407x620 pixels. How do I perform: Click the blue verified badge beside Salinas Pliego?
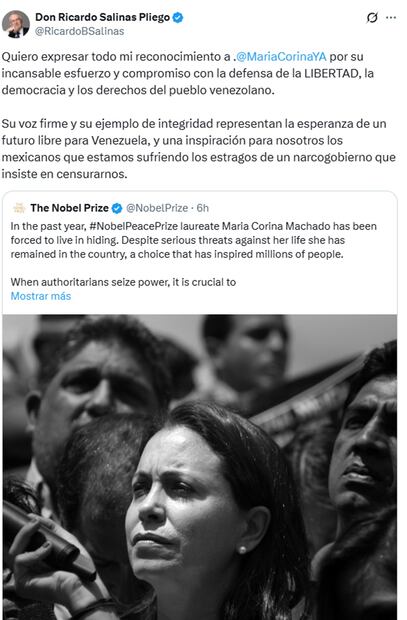click(x=178, y=17)
